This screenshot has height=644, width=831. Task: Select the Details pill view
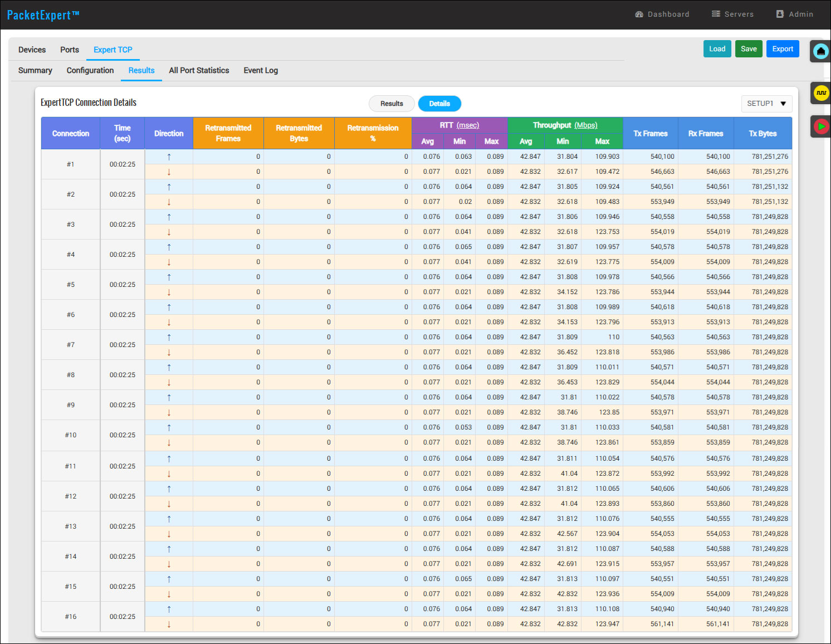(439, 104)
